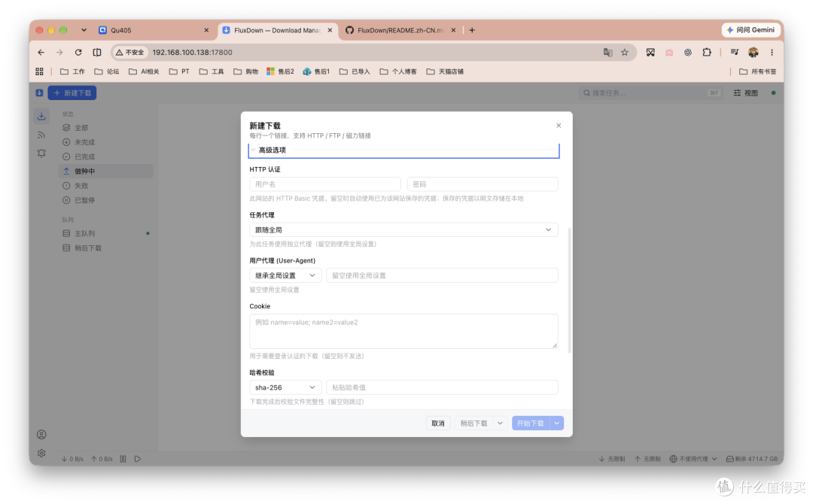Click the 新建下载 toolbar button
Screen dimensions: 813x504
(72, 93)
